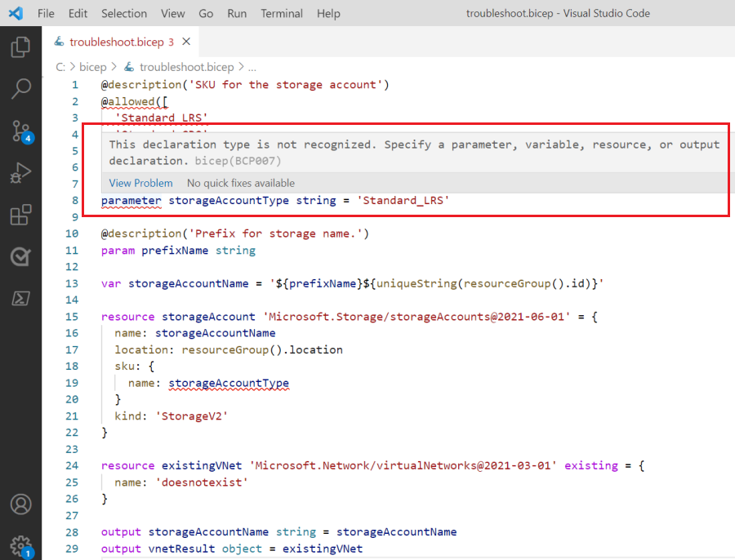735x560 pixels.
Task: Open the Search view
Action: point(21,88)
